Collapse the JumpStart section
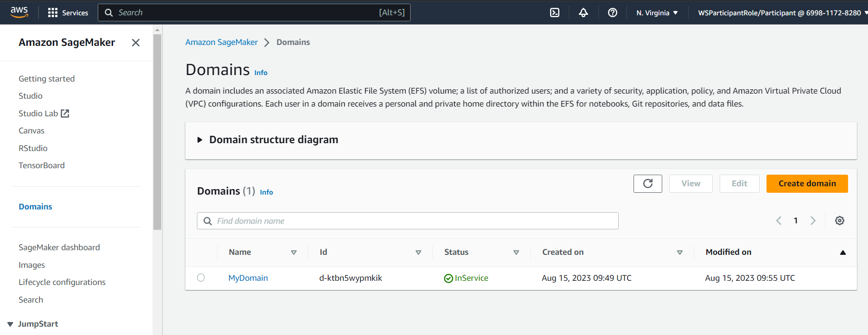Image resolution: width=868 pixels, height=335 pixels. 10,324
